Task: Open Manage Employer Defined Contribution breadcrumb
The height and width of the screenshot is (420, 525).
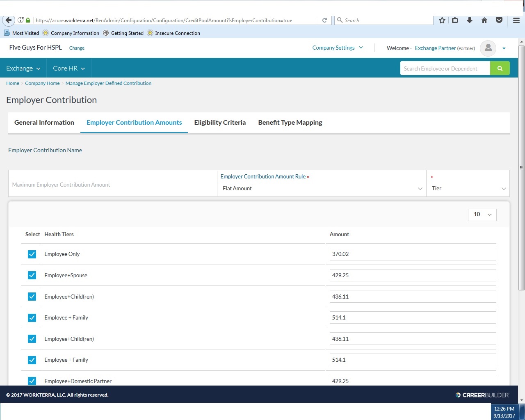Action: (x=108, y=83)
